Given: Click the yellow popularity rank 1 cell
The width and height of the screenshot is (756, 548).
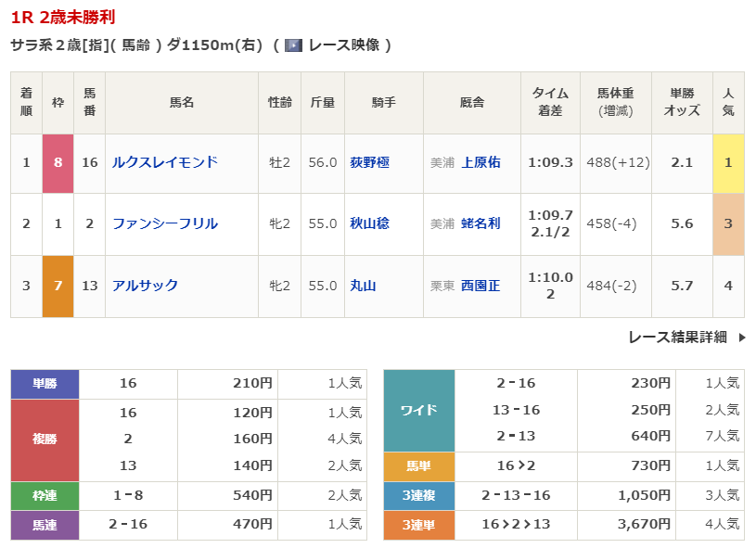Looking at the screenshot, I should point(728,162).
